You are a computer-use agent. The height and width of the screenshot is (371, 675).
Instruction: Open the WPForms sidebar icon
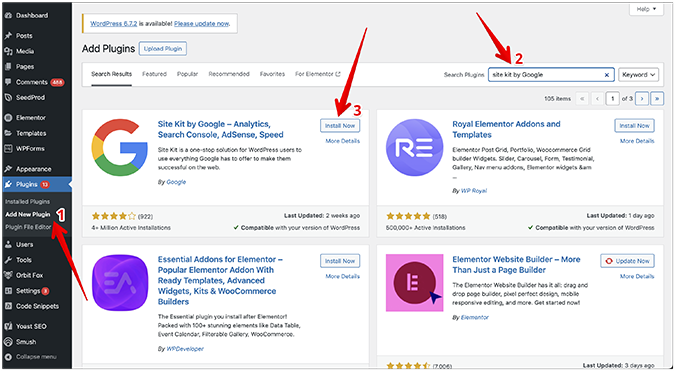coord(7,149)
